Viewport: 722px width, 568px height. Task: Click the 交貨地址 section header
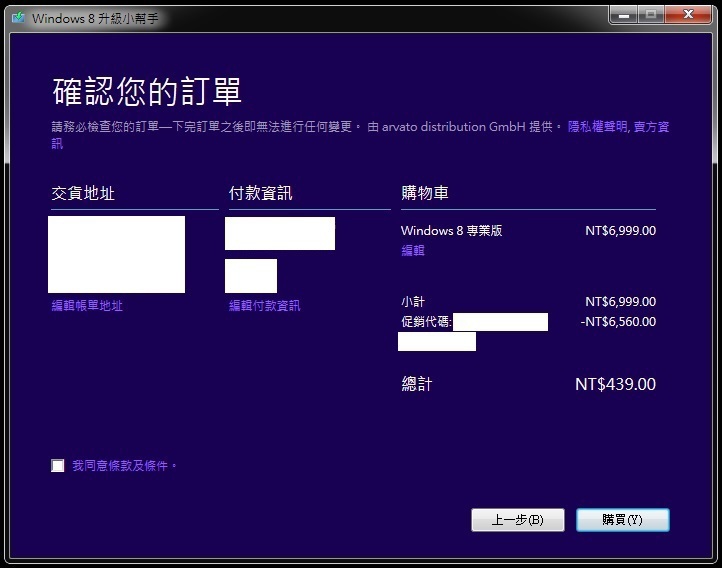[x=83, y=194]
